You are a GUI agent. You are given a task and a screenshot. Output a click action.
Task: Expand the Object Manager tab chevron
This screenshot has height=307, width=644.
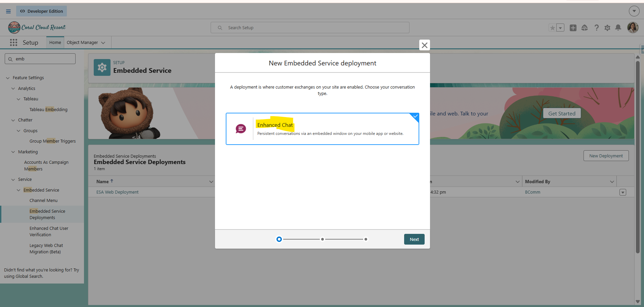103,43
